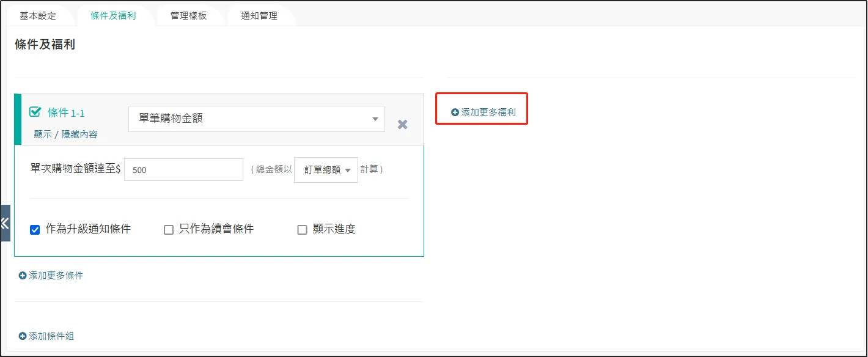Open the 單筆購物金額 condition type dropdown
The width and height of the screenshot is (868, 357).
pos(256,119)
